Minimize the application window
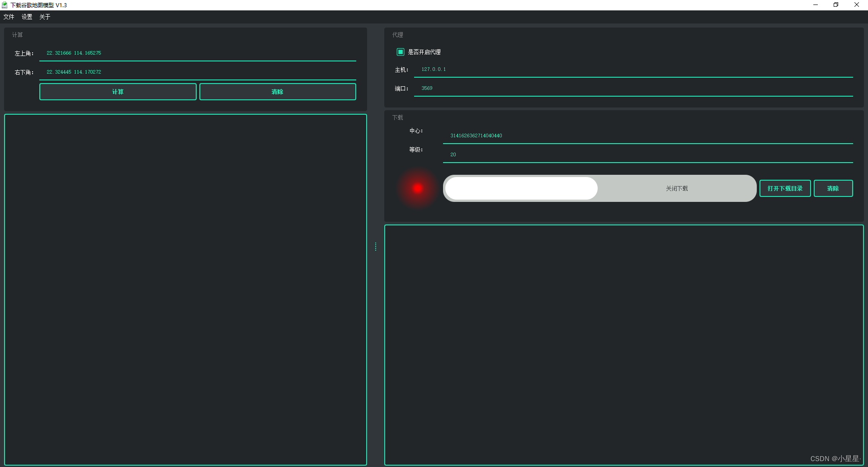868x467 pixels. (816, 5)
